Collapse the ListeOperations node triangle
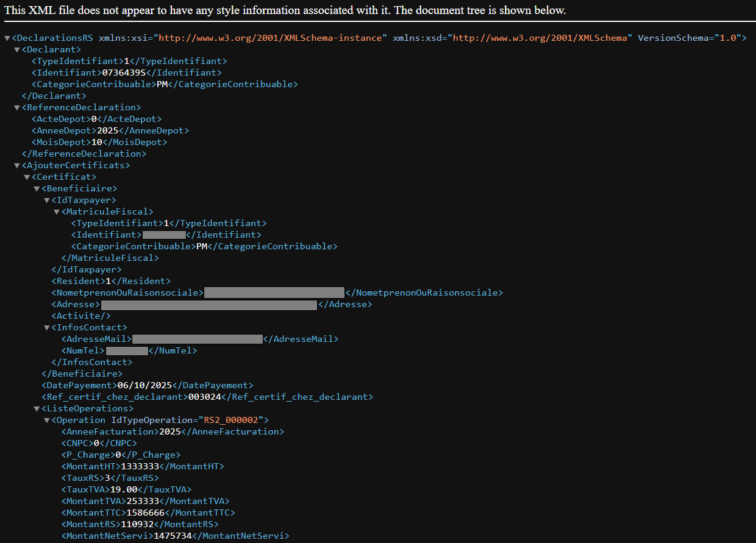The width and height of the screenshot is (756, 543). 36,409
